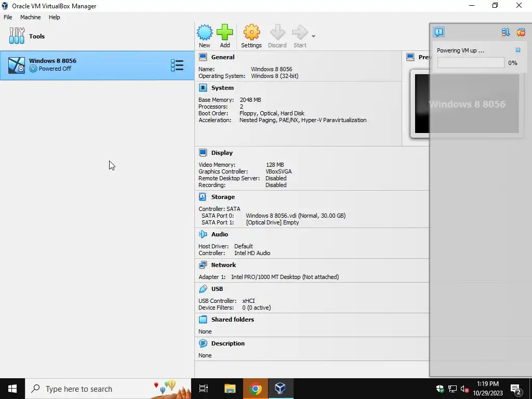
Task: Click the New virtual machine icon
Action: (x=205, y=32)
